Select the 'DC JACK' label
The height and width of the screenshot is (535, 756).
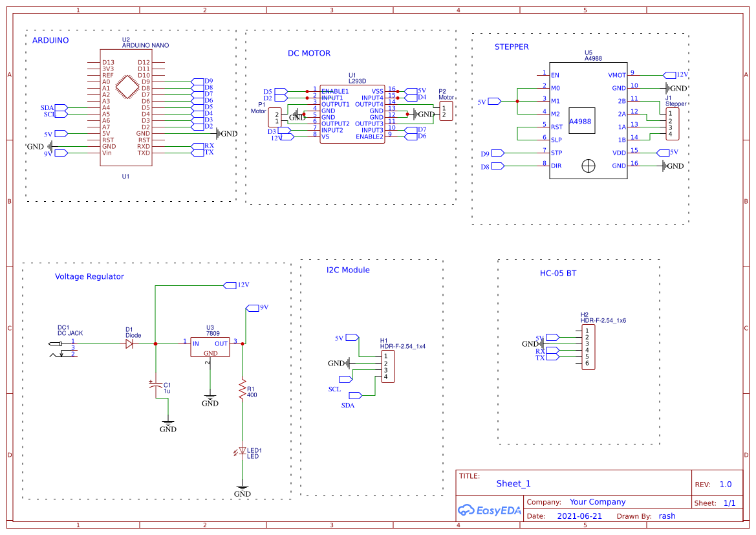pyautogui.click(x=70, y=333)
